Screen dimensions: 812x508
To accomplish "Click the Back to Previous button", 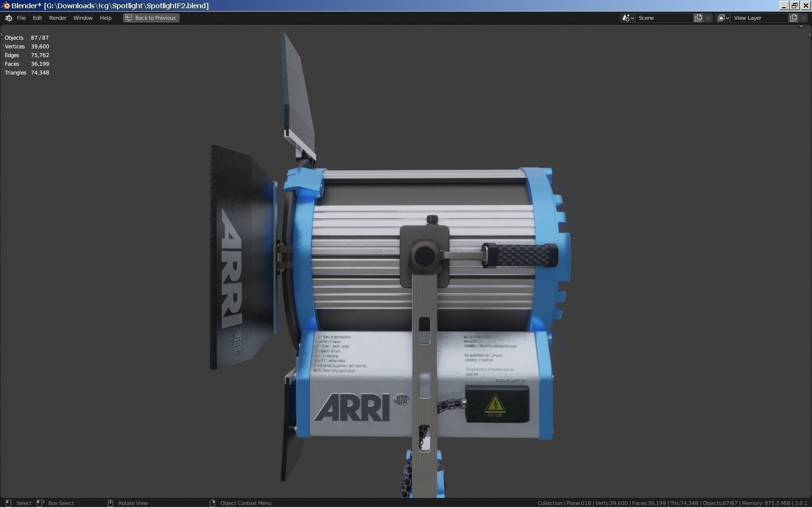I will pyautogui.click(x=151, y=18).
